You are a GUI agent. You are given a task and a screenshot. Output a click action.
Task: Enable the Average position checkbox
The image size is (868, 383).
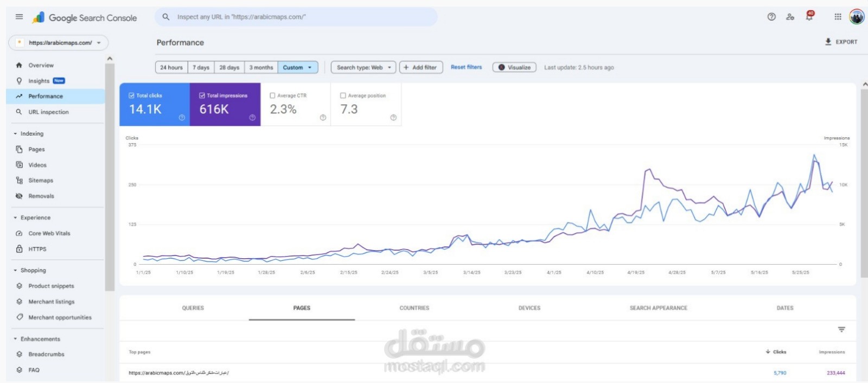coord(343,95)
